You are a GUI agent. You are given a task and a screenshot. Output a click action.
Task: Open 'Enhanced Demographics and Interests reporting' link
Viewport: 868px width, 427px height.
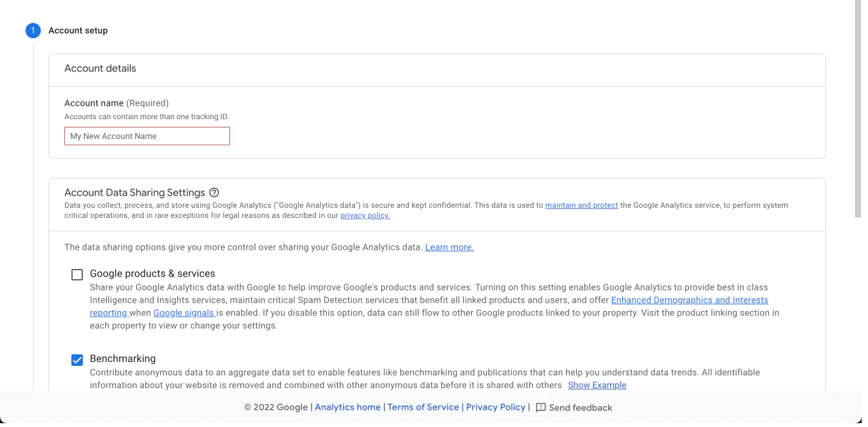click(x=690, y=300)
